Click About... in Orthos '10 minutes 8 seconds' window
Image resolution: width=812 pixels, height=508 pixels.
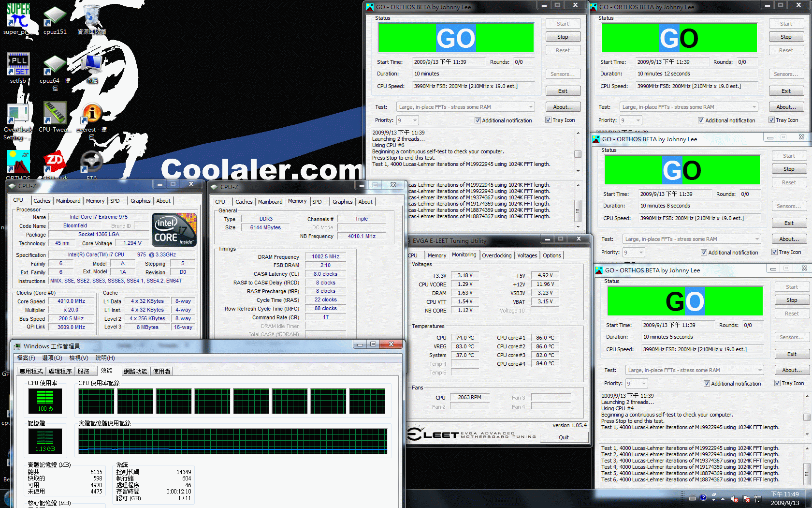(789, 239)
